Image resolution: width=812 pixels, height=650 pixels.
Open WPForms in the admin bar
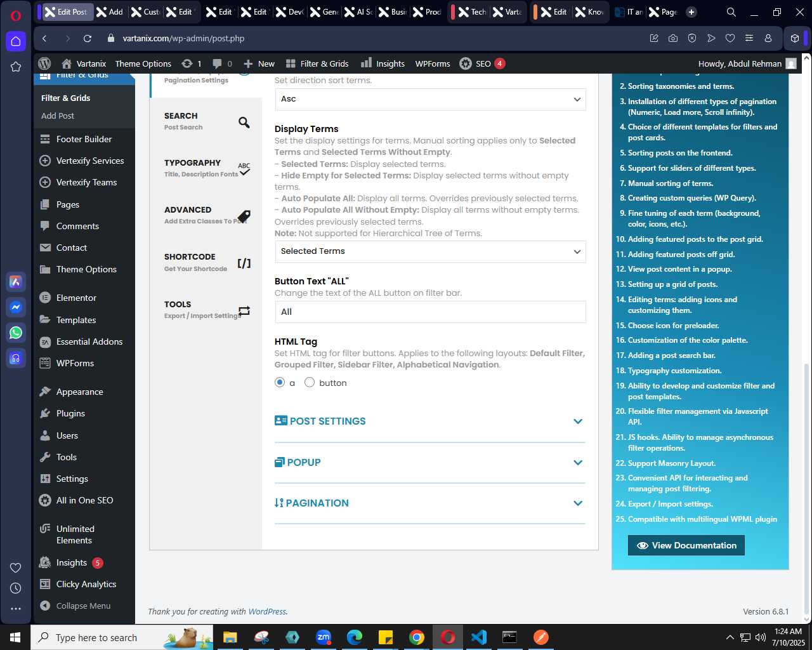pyautogui.click(x=433, y=63)
